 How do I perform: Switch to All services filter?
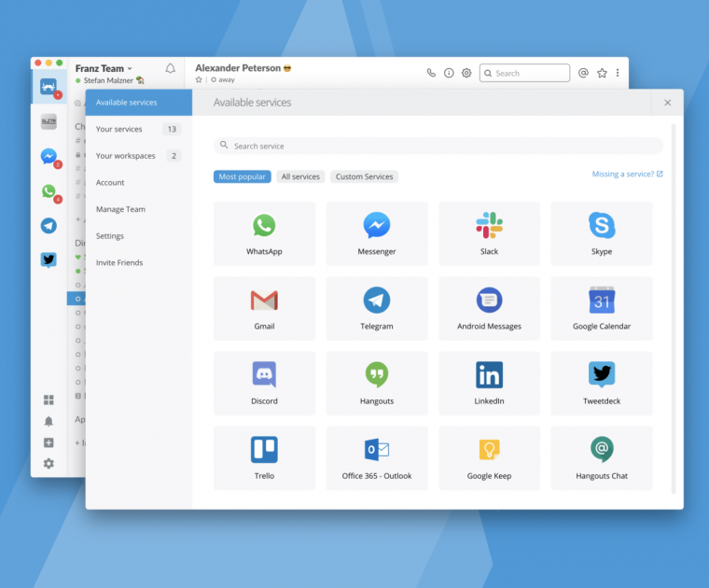(300, 176)
